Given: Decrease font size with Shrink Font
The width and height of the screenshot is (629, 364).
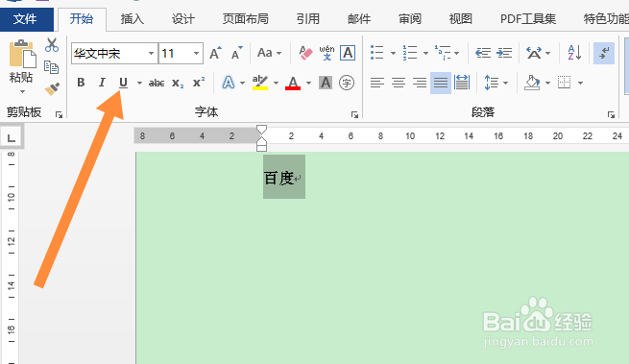Looking at the screenshot, I should click(237, 53).
